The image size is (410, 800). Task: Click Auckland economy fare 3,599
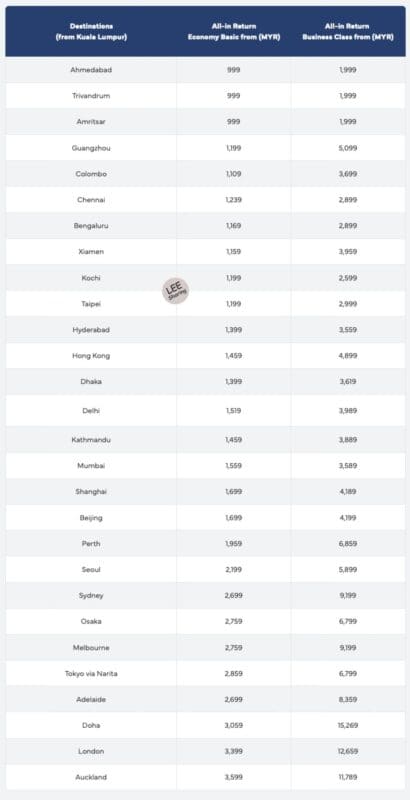coord(234,778)
